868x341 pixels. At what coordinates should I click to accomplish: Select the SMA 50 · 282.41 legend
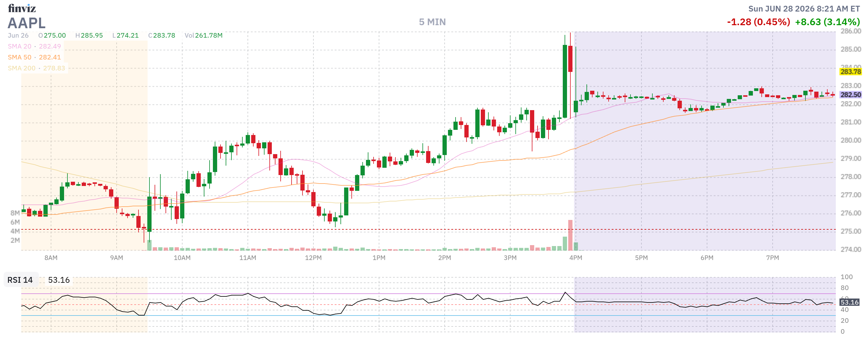34,57
